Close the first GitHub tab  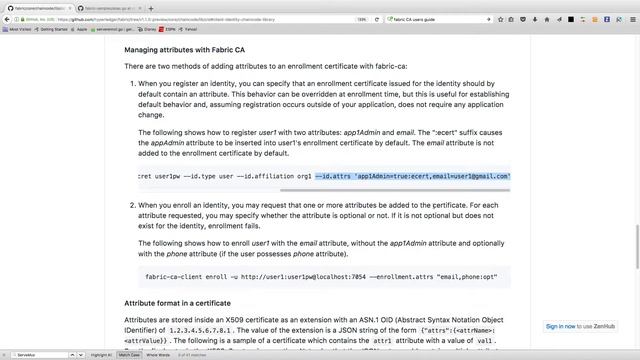pyautogui.click(x=70, y=8)
